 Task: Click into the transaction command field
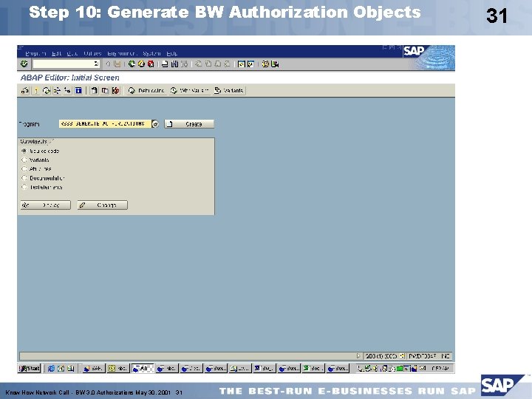pyautogui.click(x=63, y=64)
